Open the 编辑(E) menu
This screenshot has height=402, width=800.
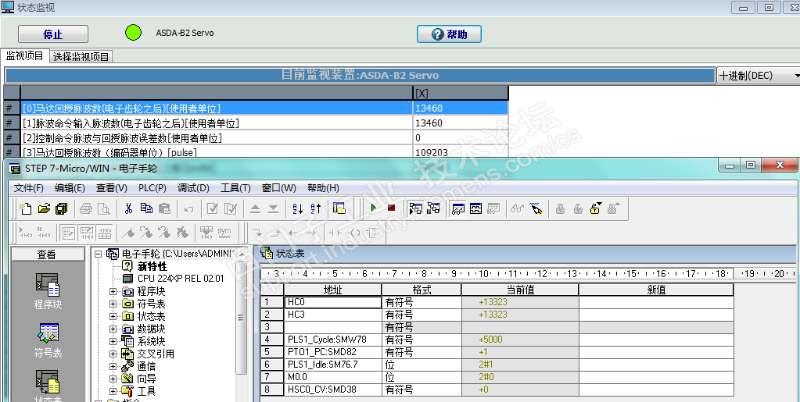[x=70, y=188]
